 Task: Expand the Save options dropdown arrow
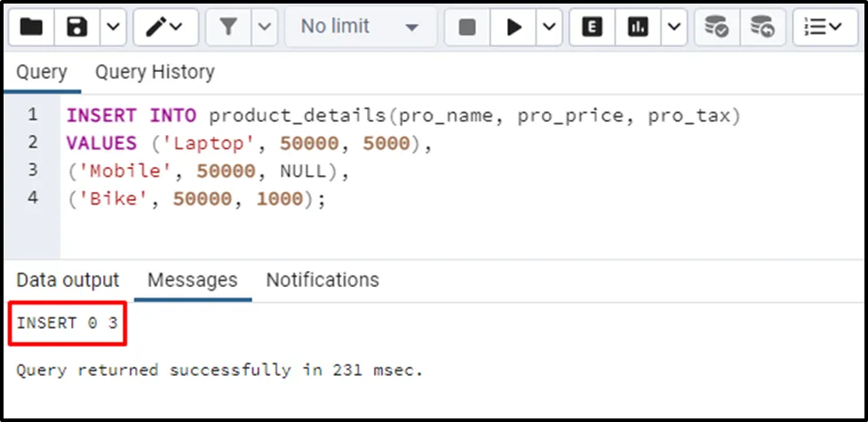(x=111, y=28)
